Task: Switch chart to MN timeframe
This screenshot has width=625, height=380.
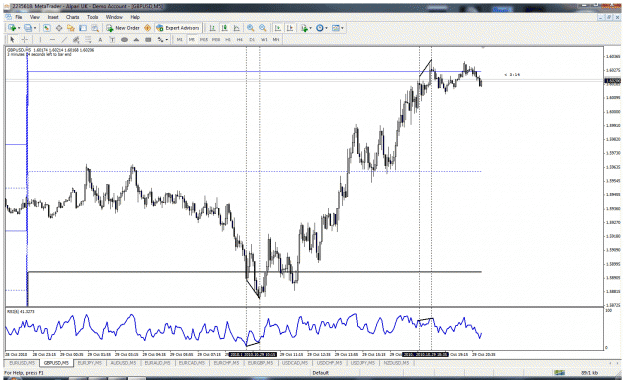Action: click(x=276, y=39)
